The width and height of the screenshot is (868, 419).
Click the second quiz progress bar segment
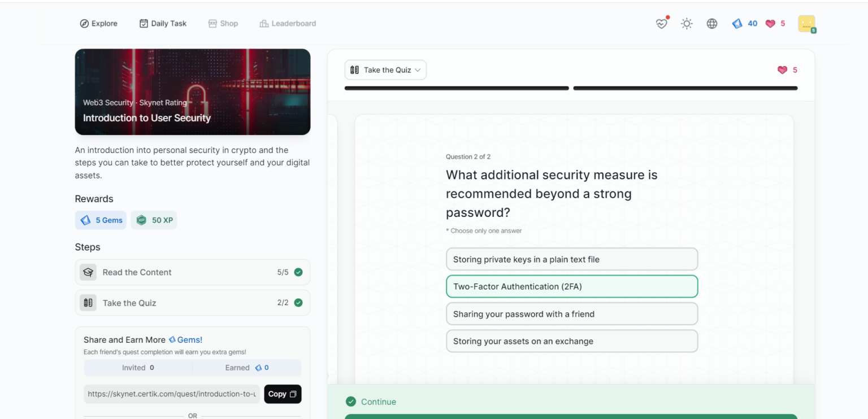685,88
